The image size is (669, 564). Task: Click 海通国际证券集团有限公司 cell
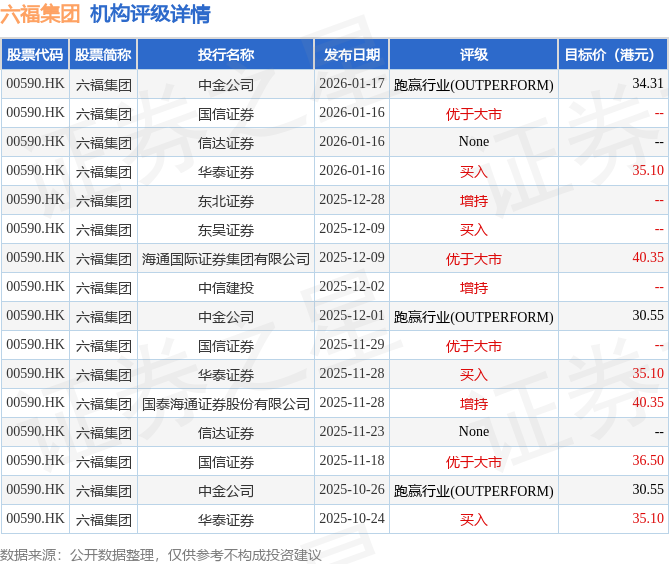[226, 259]
